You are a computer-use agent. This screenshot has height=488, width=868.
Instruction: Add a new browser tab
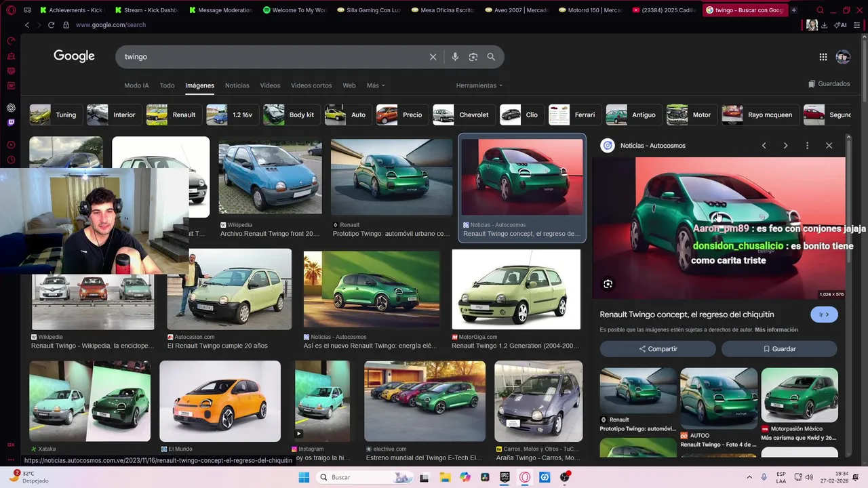pos(794,10)
